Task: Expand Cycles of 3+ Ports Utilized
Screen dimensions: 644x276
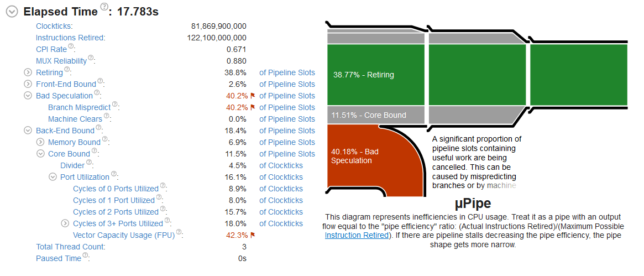Action: pos(65,223)
